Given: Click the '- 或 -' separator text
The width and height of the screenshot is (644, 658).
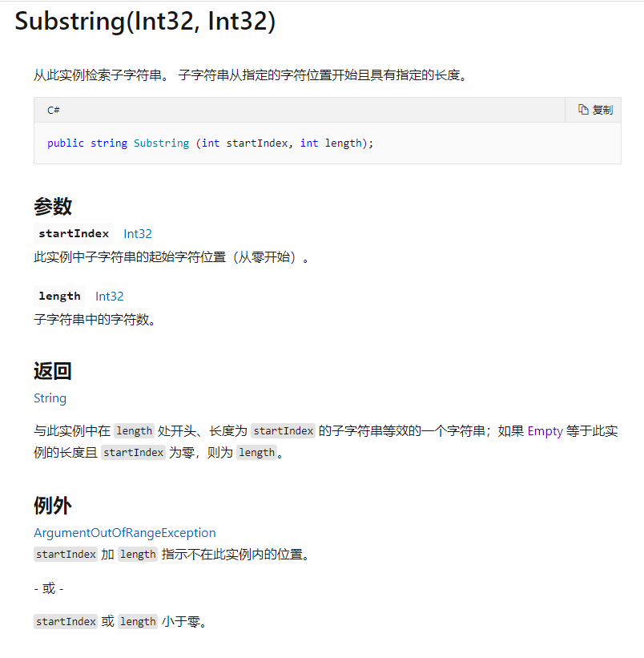Looking at the screenshot, I should coord(49,588).
